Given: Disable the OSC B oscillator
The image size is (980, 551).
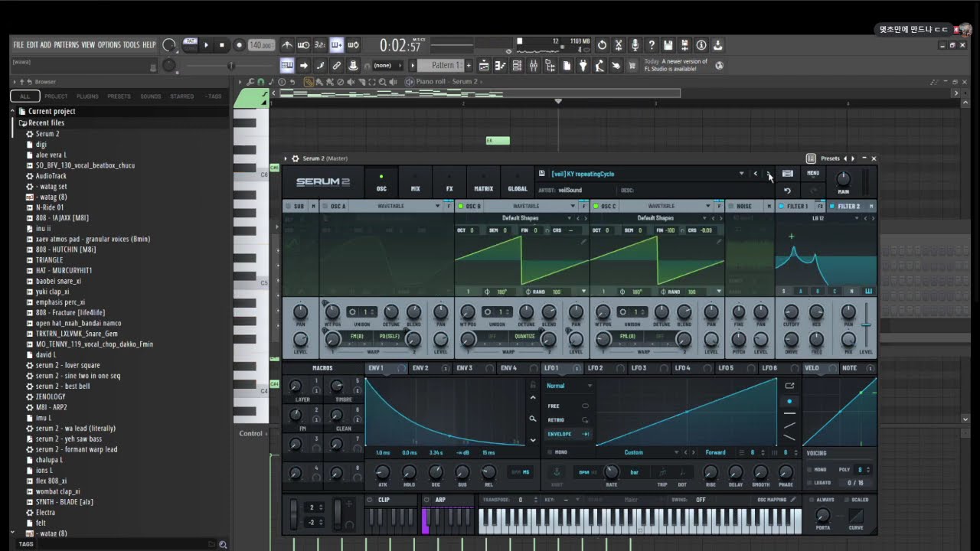Looking at the screenshot, I should pos(461,206).
